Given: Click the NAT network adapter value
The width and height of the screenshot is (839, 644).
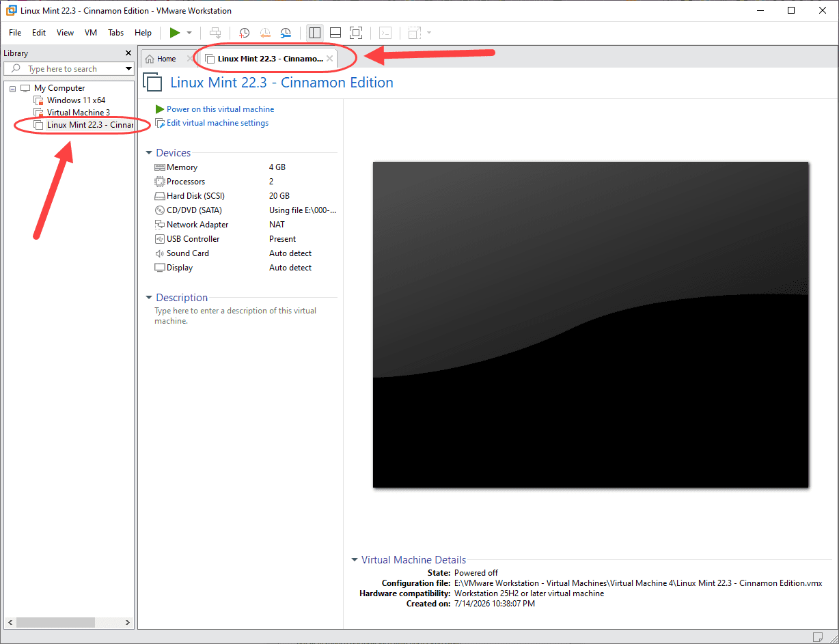Looking at the screenshot, I should (x=277, y=225).
